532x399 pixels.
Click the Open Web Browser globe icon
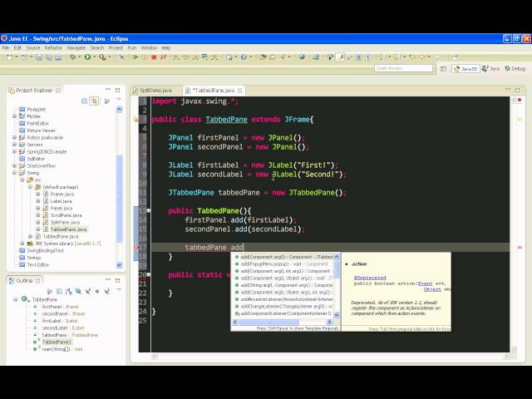(302, 57)
